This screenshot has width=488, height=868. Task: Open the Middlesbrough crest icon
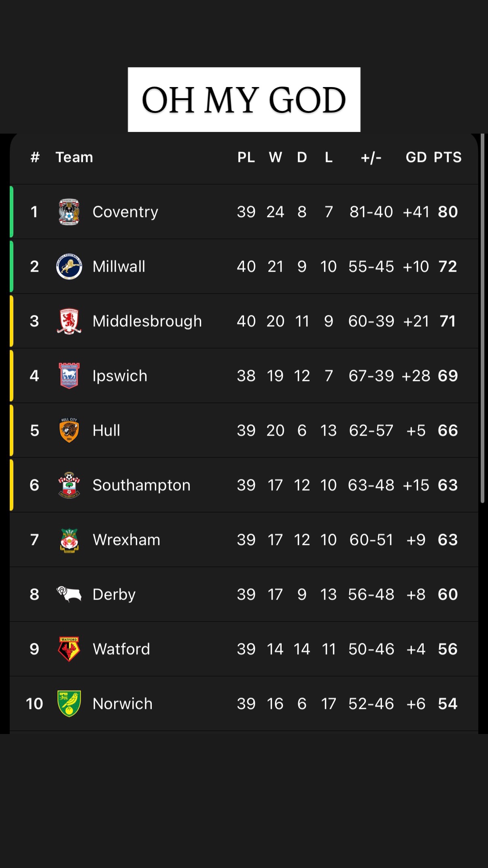click(x=69, y=321)
